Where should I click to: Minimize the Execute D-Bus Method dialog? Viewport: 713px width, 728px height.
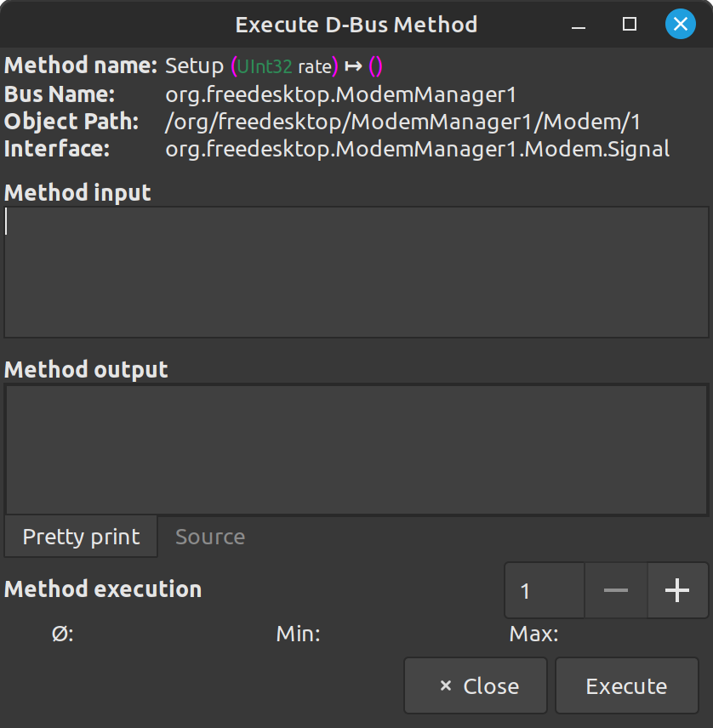(579, 25)
